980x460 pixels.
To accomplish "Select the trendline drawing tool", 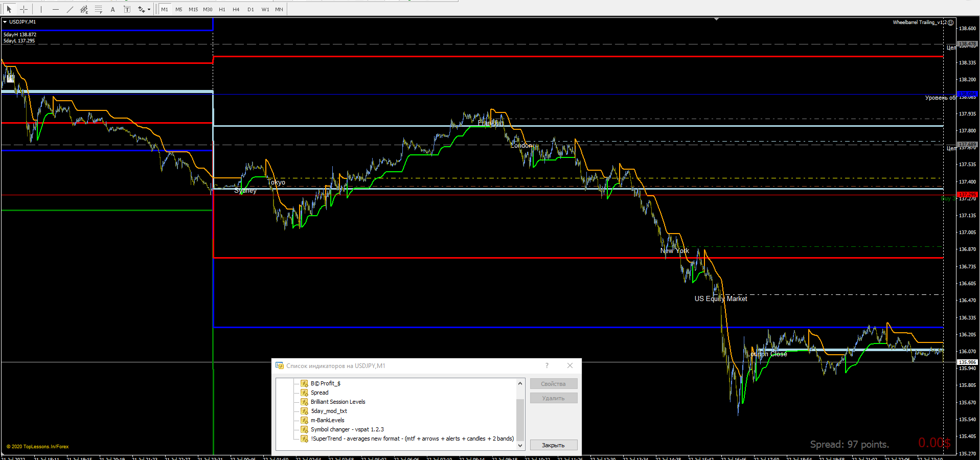I will [x=70, y=9].
